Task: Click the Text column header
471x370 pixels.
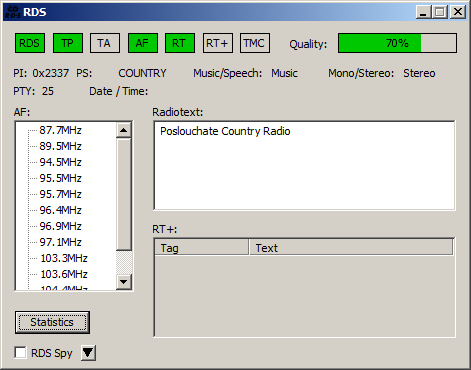Action: click(351, 248)
